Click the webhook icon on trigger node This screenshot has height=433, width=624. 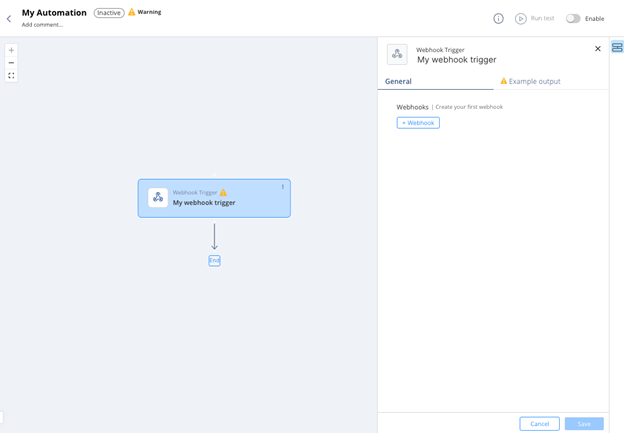click(158, 198)
